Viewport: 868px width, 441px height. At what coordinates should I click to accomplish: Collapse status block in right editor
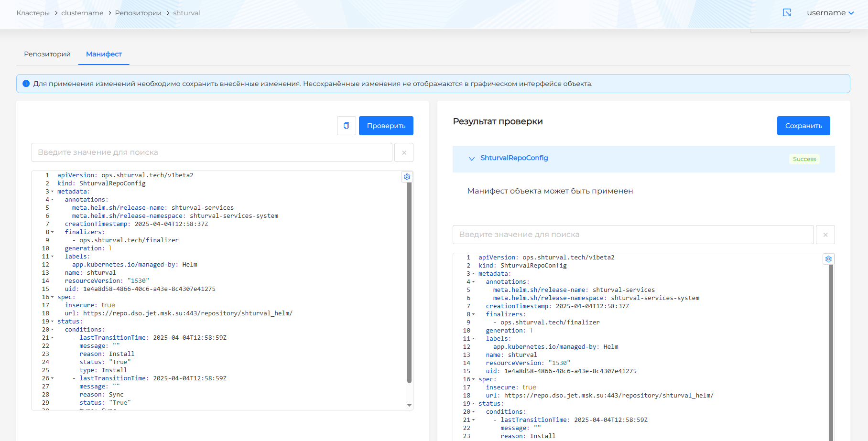tap(474, 404)
